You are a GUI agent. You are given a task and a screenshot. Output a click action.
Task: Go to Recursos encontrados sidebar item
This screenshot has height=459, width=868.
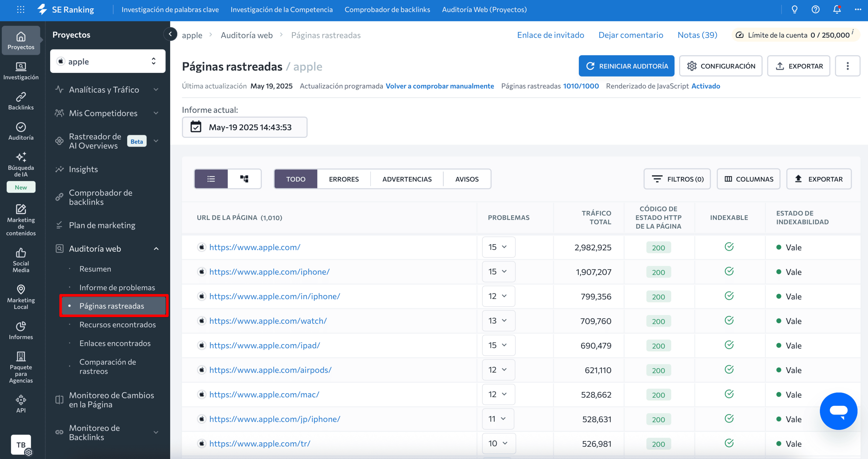point(117,324)
